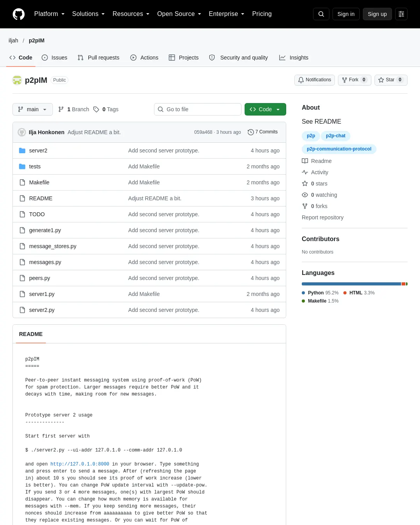
Task: Click the tag icon next to 0 Tags
Action: [x=96, y=109]
